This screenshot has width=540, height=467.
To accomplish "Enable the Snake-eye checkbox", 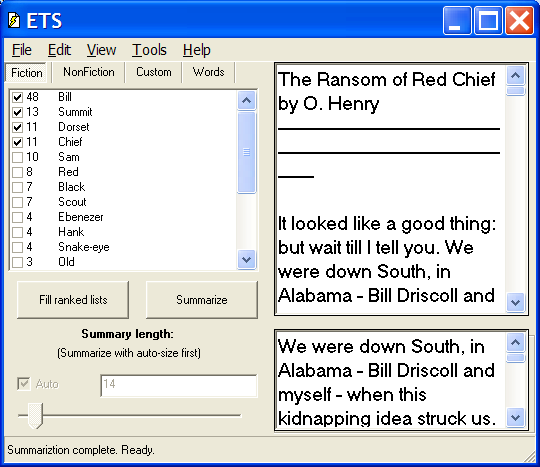I will pyautogui.click(x=18, y=247).
